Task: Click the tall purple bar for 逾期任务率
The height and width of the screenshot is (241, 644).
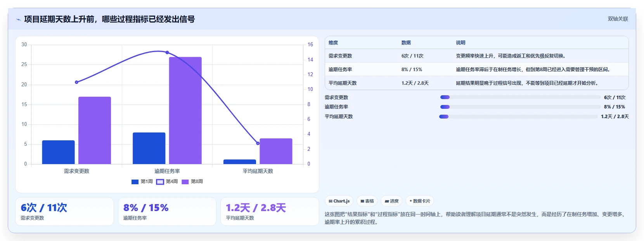Action: tap(185, 110)
